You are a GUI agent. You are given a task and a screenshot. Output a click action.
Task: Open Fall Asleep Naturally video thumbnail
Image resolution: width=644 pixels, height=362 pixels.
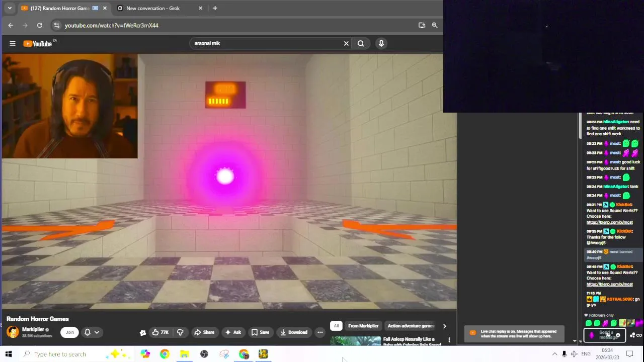coord(356,341)
